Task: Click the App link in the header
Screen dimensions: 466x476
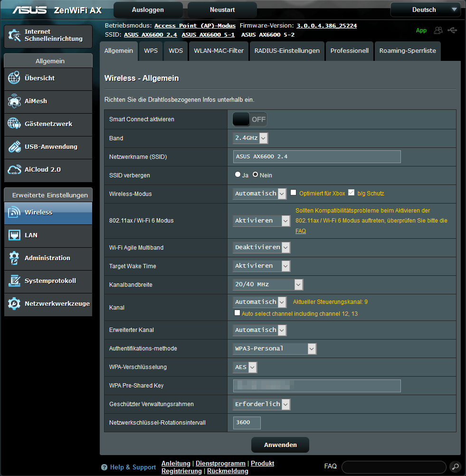Action: pos(421,30)
